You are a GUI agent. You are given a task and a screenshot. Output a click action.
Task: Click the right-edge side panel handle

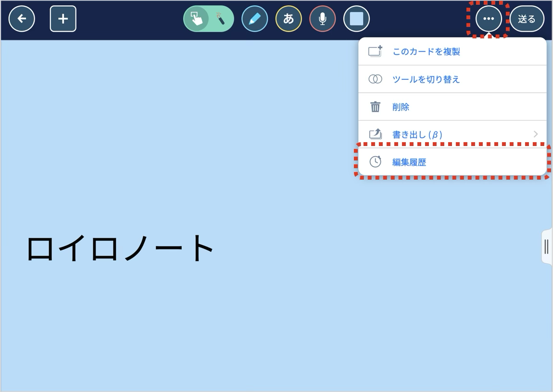tap(547, 246)
